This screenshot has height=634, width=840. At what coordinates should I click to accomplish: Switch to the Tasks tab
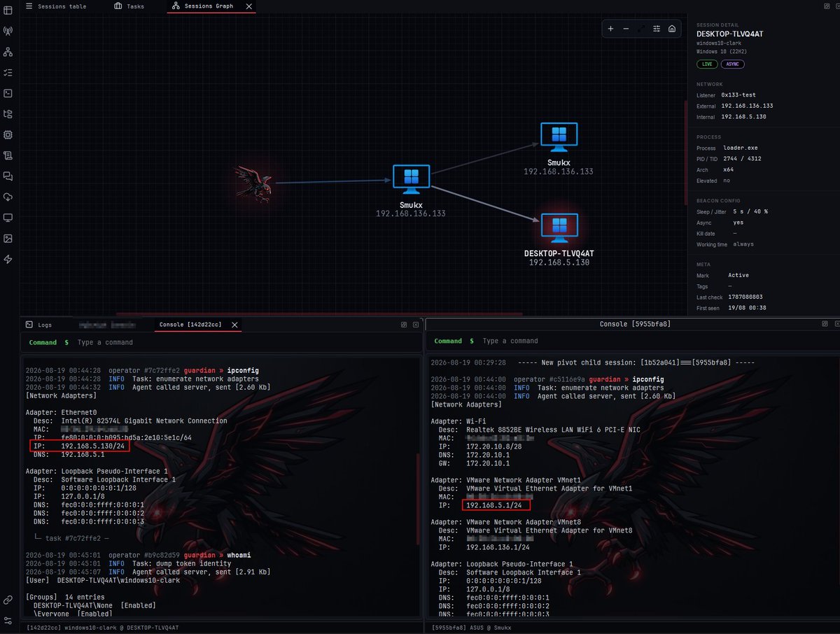coord(129,6)
